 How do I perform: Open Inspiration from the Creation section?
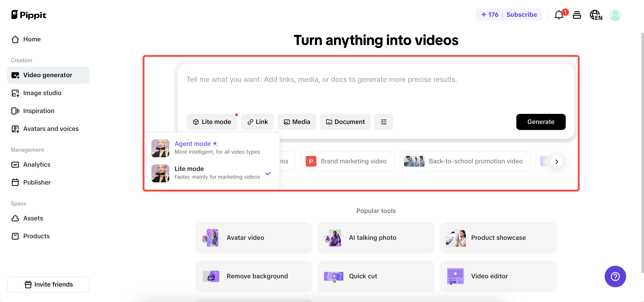pos(39,111)
